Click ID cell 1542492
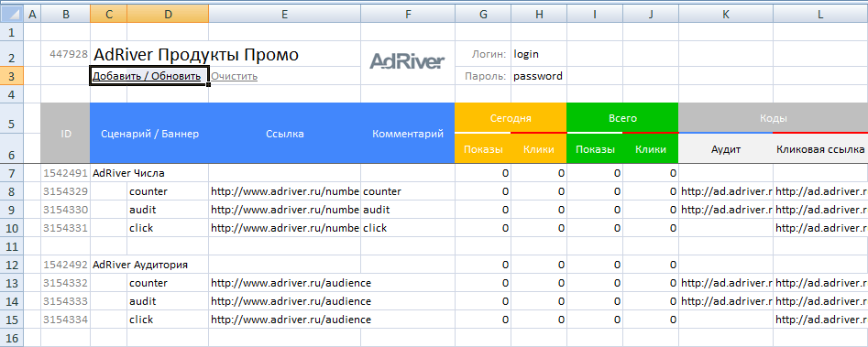Image resolution: width=868 pixels, height=347 pixels. point(65,265)
